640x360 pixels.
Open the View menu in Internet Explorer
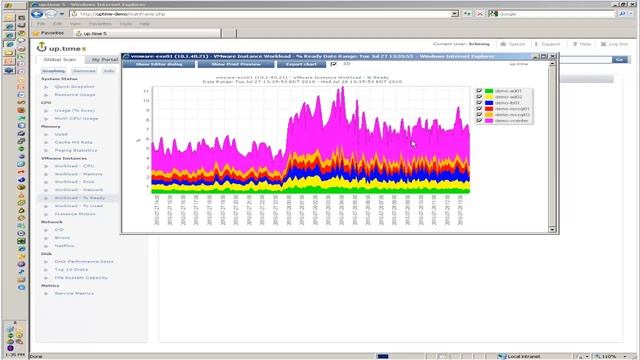point(75,24)
